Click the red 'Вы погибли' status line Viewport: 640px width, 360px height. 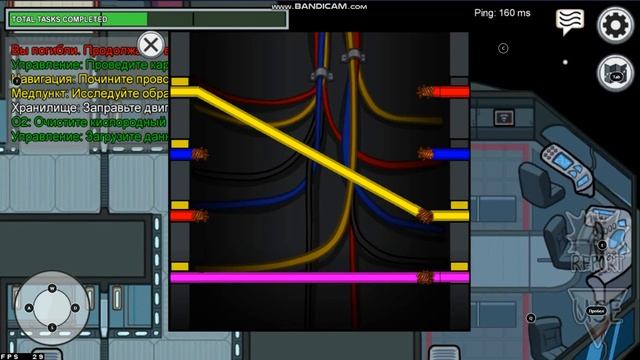(89, 51)
